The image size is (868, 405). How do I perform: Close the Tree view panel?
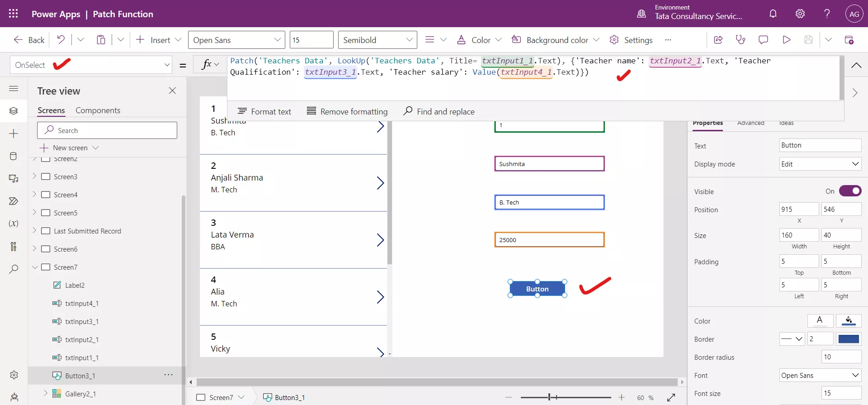172,91
